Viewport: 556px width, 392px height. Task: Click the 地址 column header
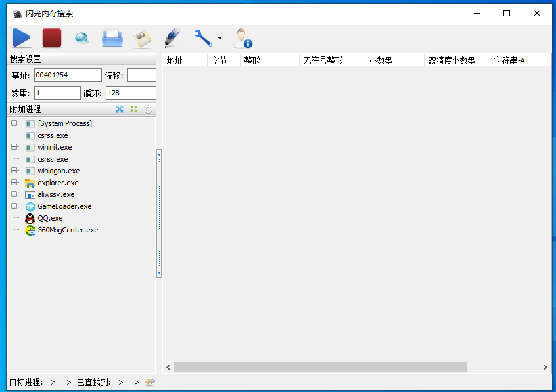click(185, 60)
